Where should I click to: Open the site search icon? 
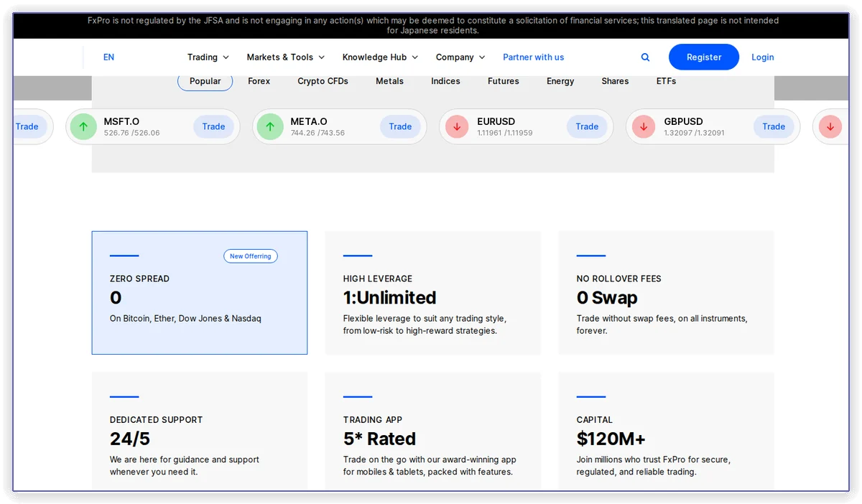click(645, 57)
